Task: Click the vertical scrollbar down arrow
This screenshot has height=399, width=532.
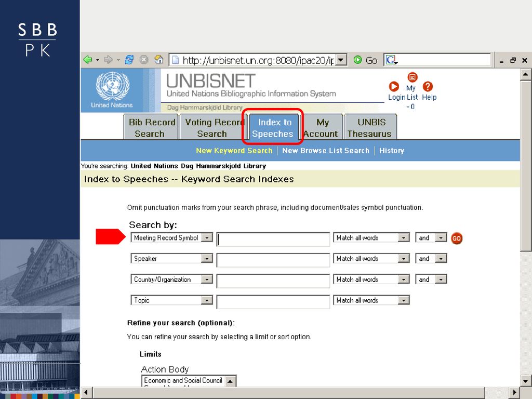Action: click(526, 380)
